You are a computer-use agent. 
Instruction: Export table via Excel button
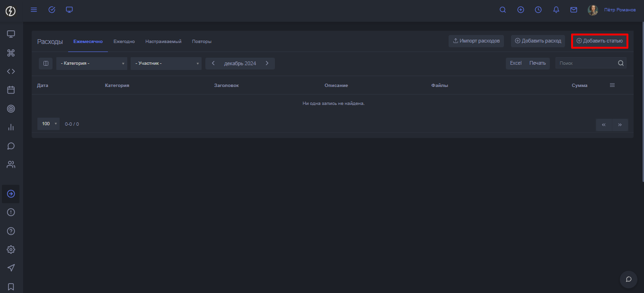point(515,63)
